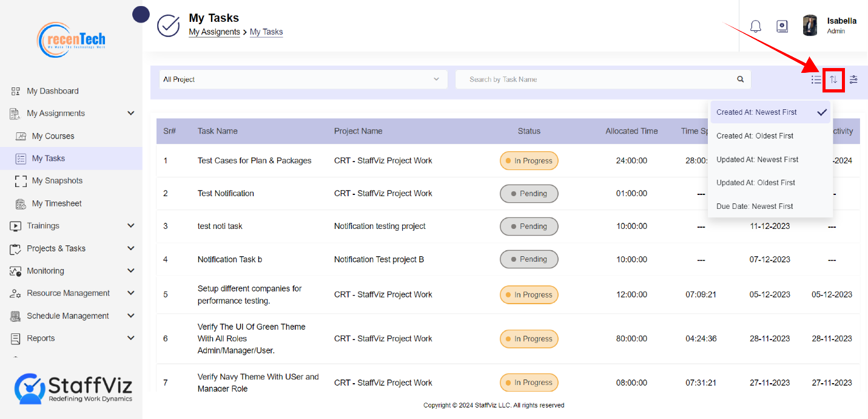Click the My Dashboard icon in sidebar
Screen dimensions: 868x419
click(x=16, y=91)
